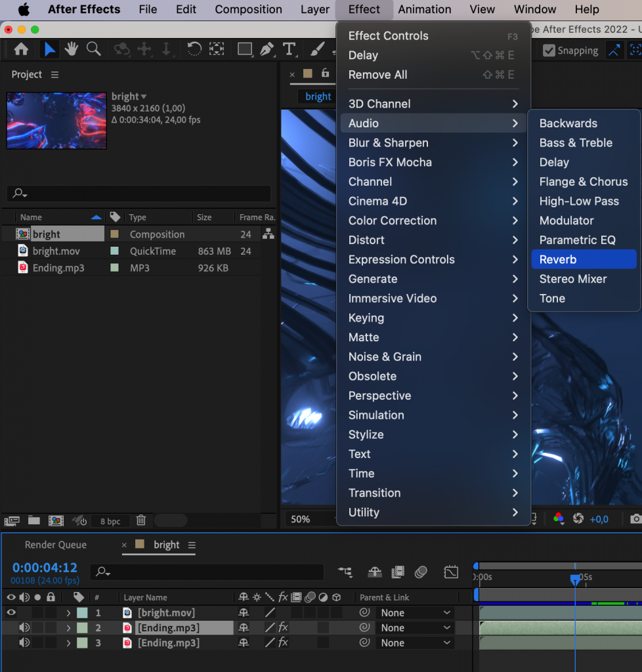Image resolution: width=642 pixels, height=672 pixels.
Task: Select the Type tool
Action: [289, 50]
